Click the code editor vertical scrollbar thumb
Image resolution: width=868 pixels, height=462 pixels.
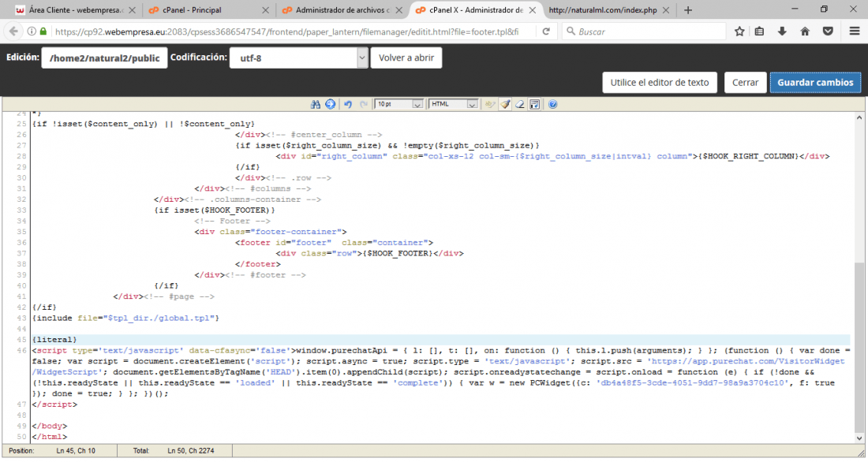[859, 347]
